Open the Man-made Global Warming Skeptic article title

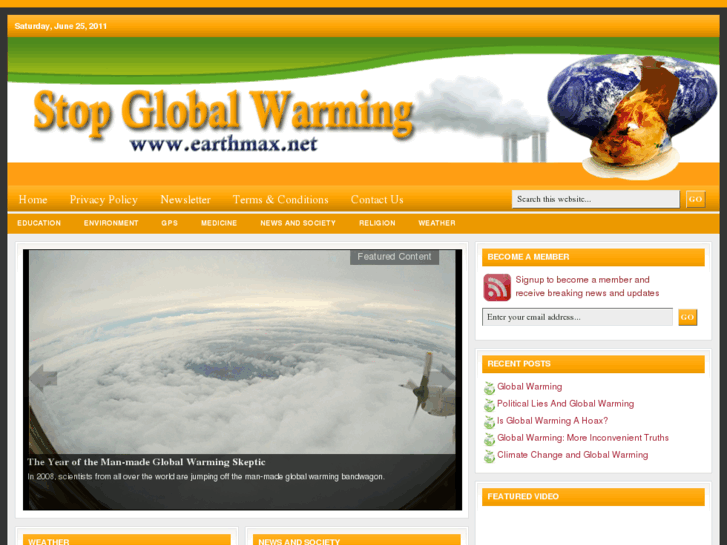click(x=146, y=462)
